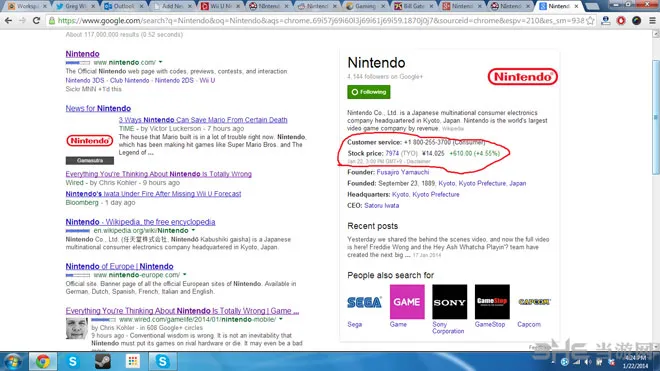This screenshot has height=371, width=660.
Task: Click Chris Kohler's author photo
Action: pyautogui.click(x=77, y=329)
